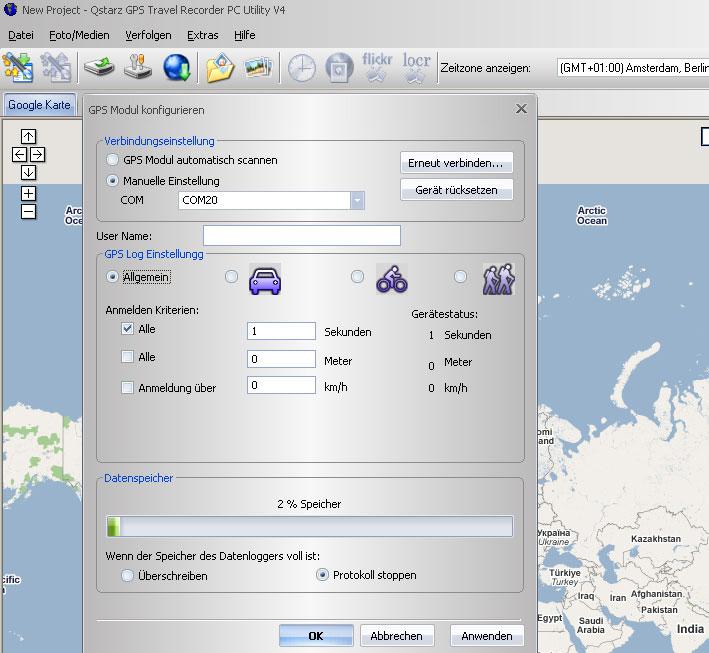Pan the map up with arrow button
709x653 pixels.
(28, 136)
